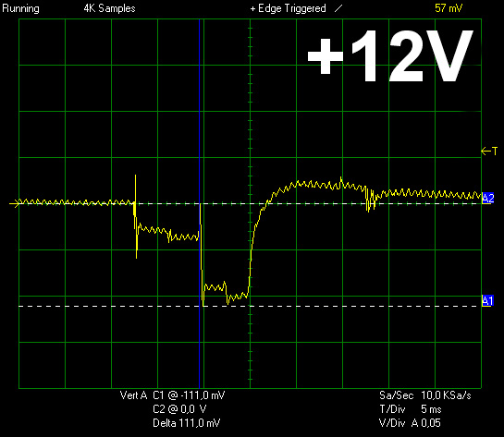Image resolution: width=504 pixels, height=437 pixels.
Task: Click the lower dashed A1 cursor line
Action: coord(250,307)
